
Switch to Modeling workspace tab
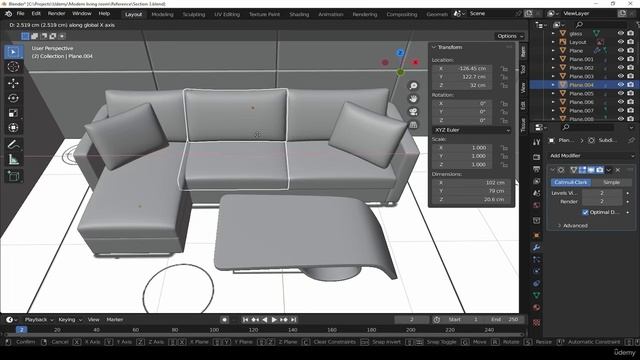pos(162,14)
